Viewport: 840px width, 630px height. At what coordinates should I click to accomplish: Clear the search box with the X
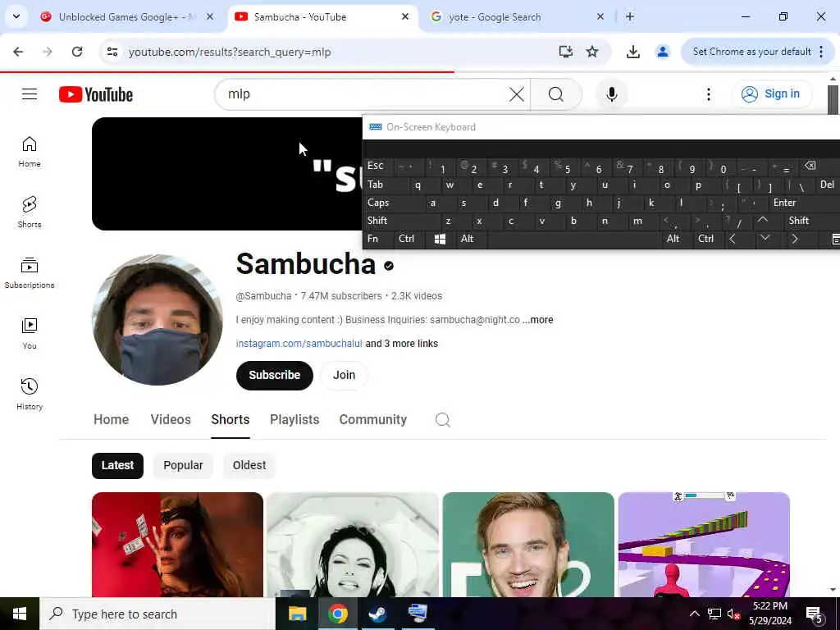(x=517, y=94)
